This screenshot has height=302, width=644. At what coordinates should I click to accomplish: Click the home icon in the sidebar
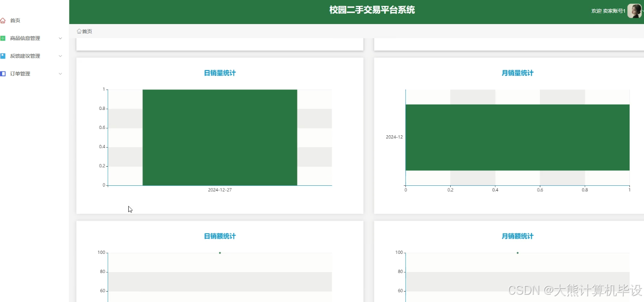[3, 20]
